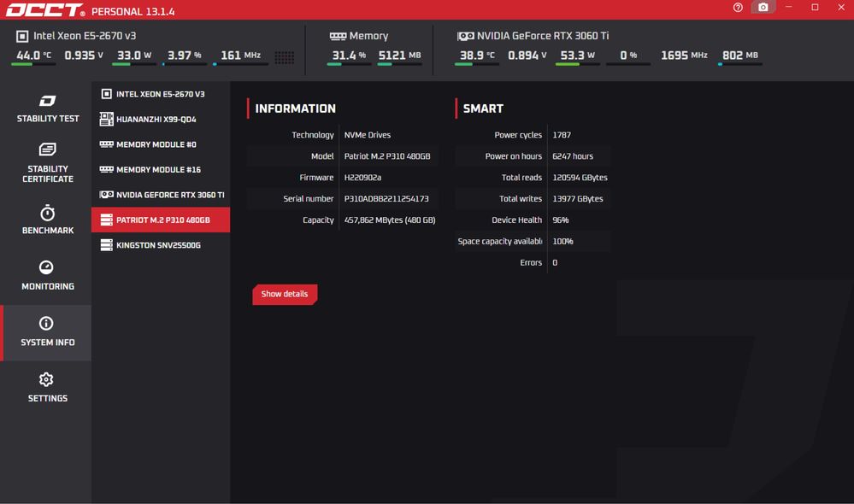Open the Settings gear icon

[46, 379]
